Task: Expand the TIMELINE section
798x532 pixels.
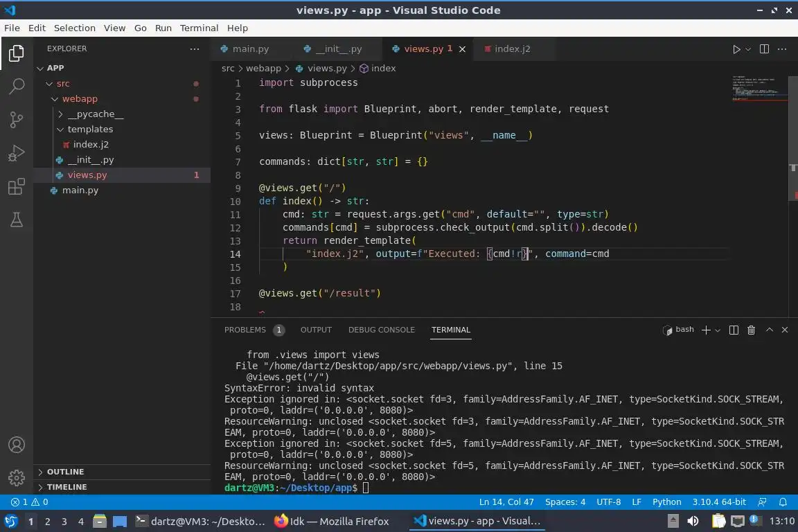Action: [122, 487]
